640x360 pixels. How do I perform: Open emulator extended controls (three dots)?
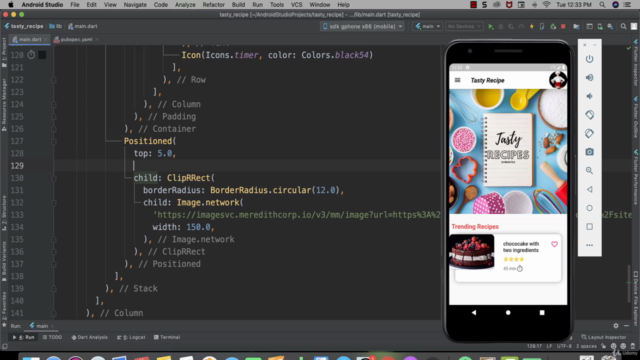[x=589, y=245]
